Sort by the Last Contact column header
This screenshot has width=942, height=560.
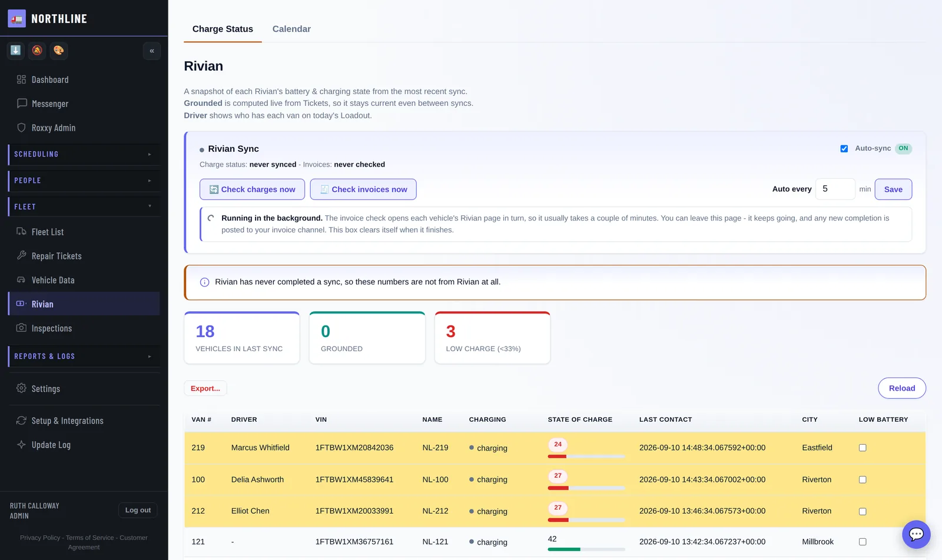666,420
